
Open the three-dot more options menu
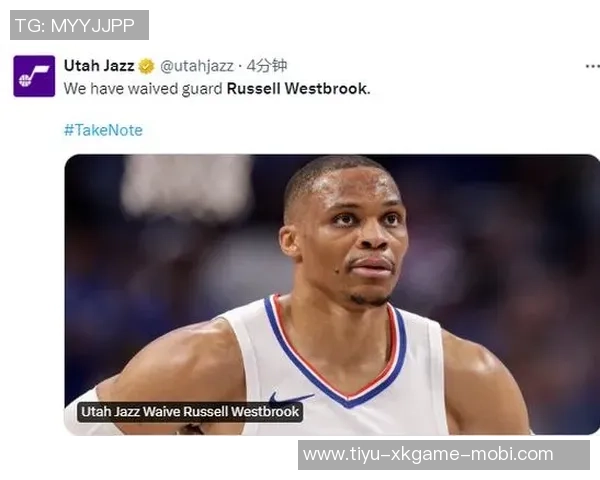point(593,67)
